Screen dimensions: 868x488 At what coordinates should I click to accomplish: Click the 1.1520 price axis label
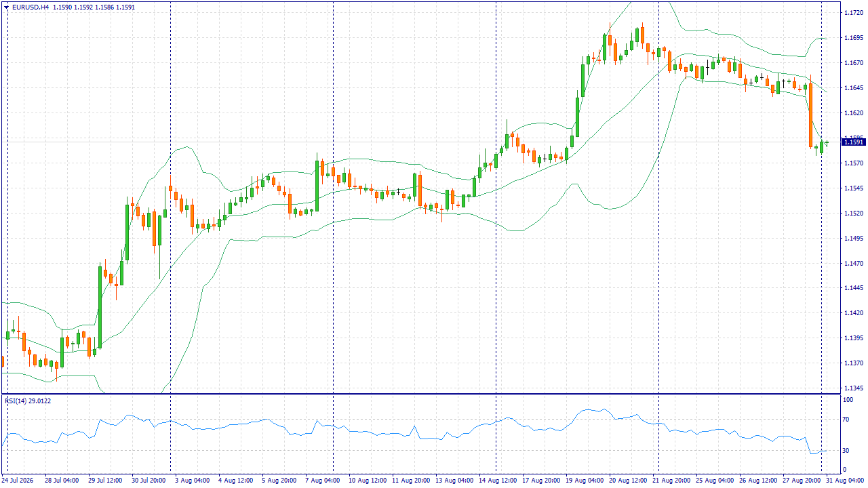[853, 213]
